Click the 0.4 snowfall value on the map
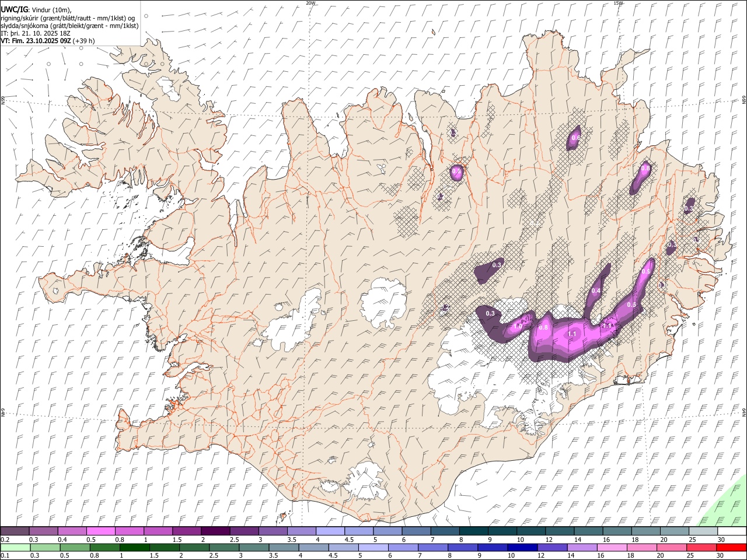The image size is (747, 560). [596, 290]
